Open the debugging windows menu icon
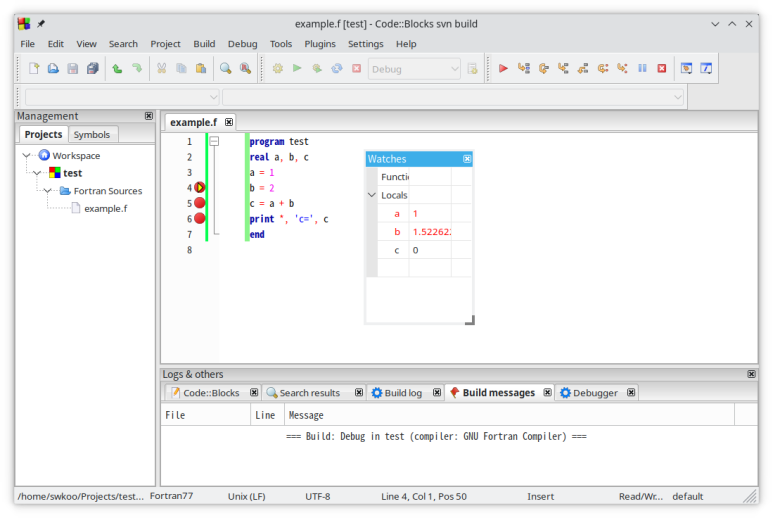Viewport: 773px width, 518px height. pos(686,69)
